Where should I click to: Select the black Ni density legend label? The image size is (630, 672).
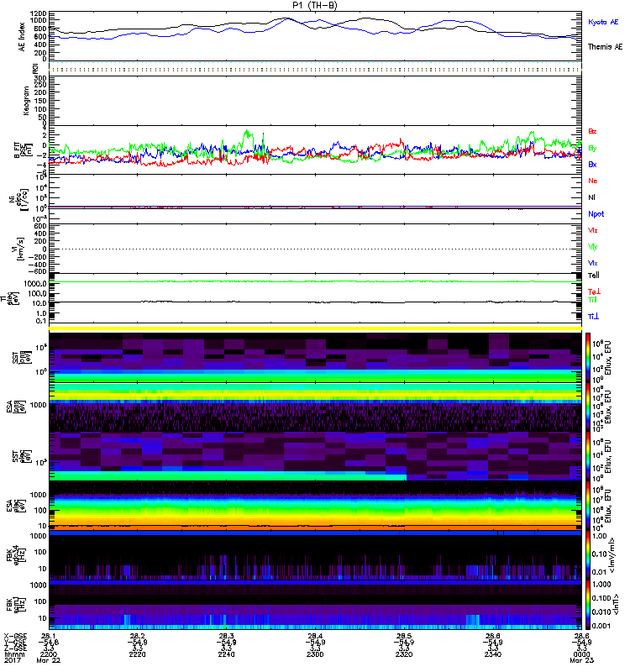(591, 197)
